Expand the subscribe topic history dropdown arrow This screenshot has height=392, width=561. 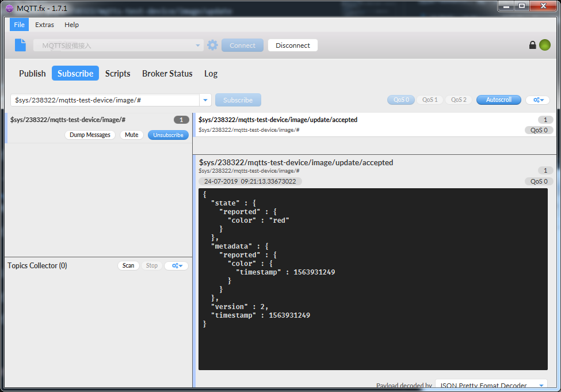tap(205, 100)
